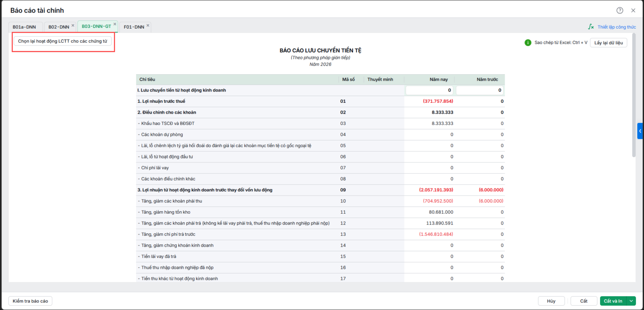Open the help question mark icon

620,10
